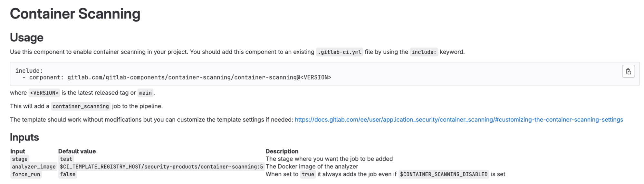Click the test default value cell
The height and width of the screenshot is (184, 644).
[66, 159]
